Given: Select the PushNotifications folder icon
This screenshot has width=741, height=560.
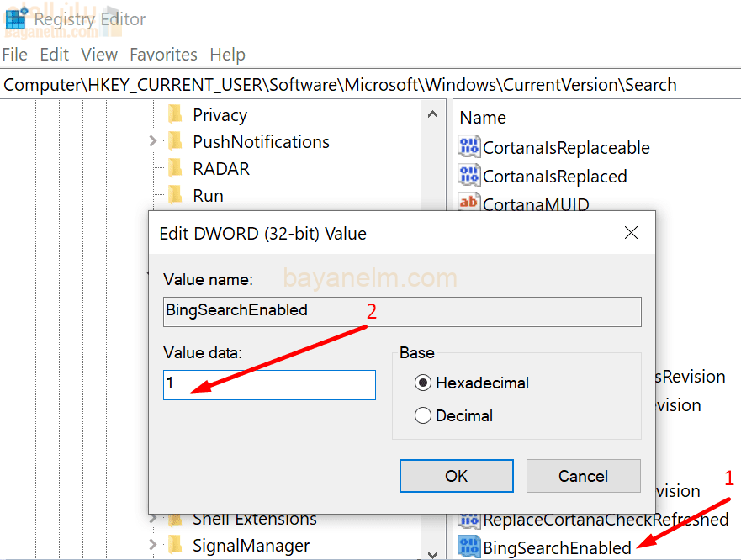Looking at the screenshot, I should [x=175, y=141].
